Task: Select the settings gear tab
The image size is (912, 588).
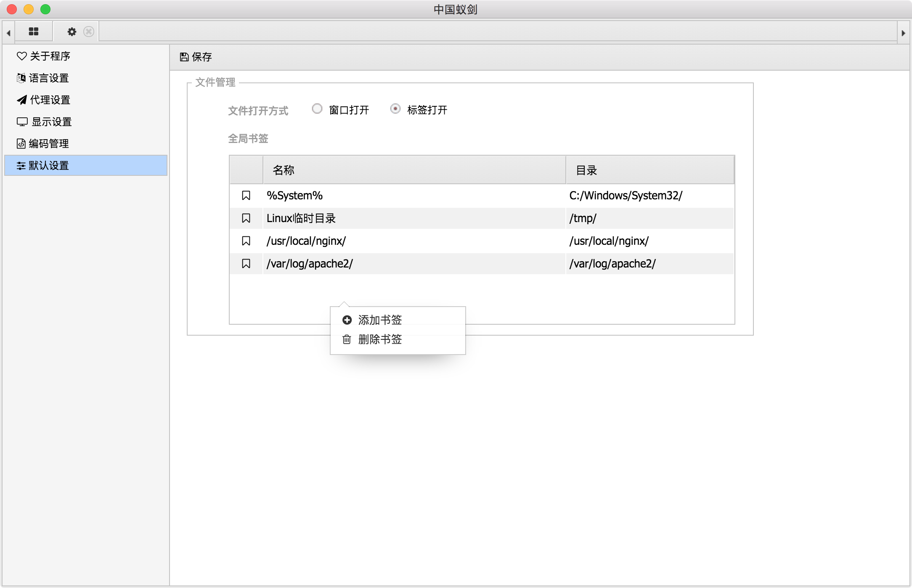Action: (x=72, y=32)
